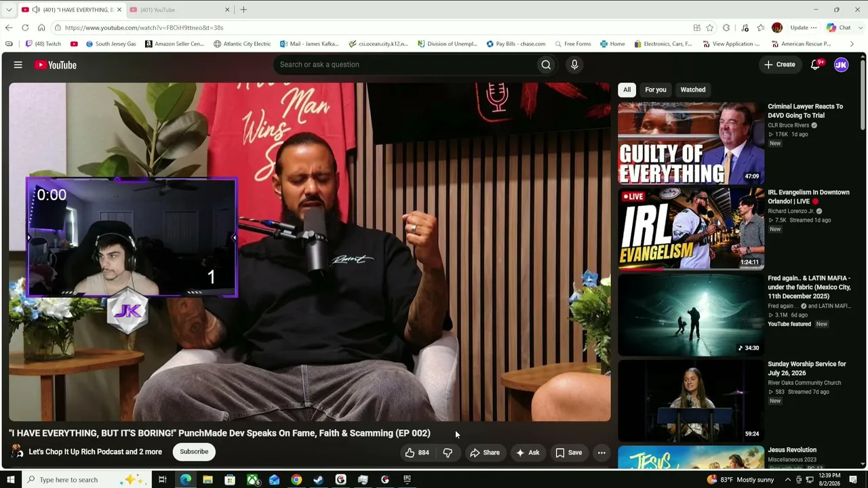Show more bookmarks with the overflow chevron
The image size is (868, 488).
pyautogui.click(x=852, y=44)
